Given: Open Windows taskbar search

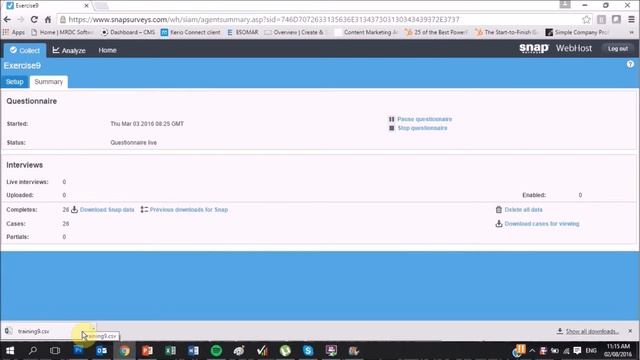Looking at the screenshot, I should click(33, 351).
